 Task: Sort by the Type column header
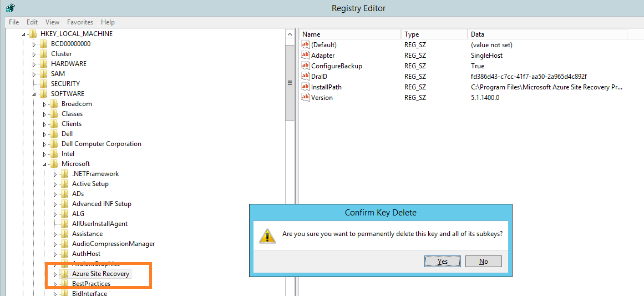434,34
